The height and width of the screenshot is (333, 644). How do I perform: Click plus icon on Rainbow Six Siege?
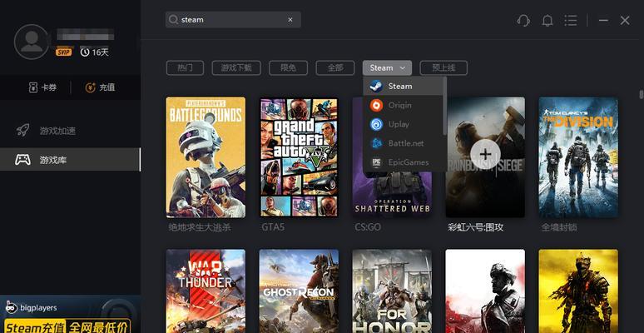pos(485,154)
